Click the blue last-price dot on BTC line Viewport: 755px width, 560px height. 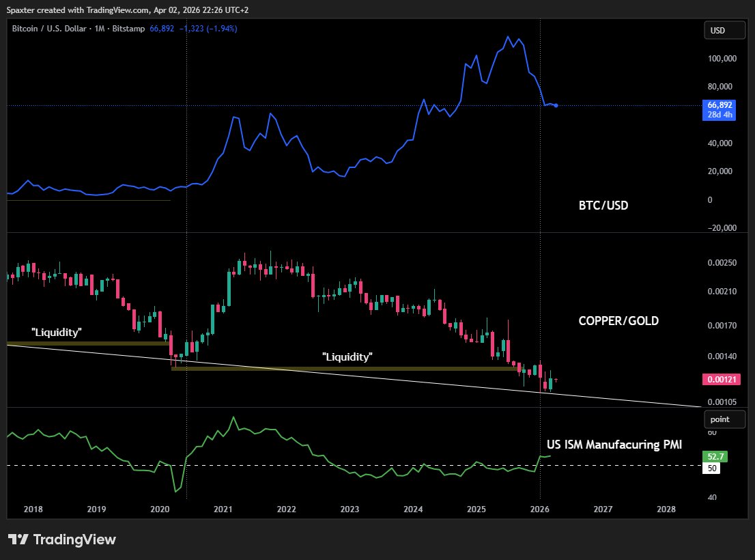tap(556, 105)
